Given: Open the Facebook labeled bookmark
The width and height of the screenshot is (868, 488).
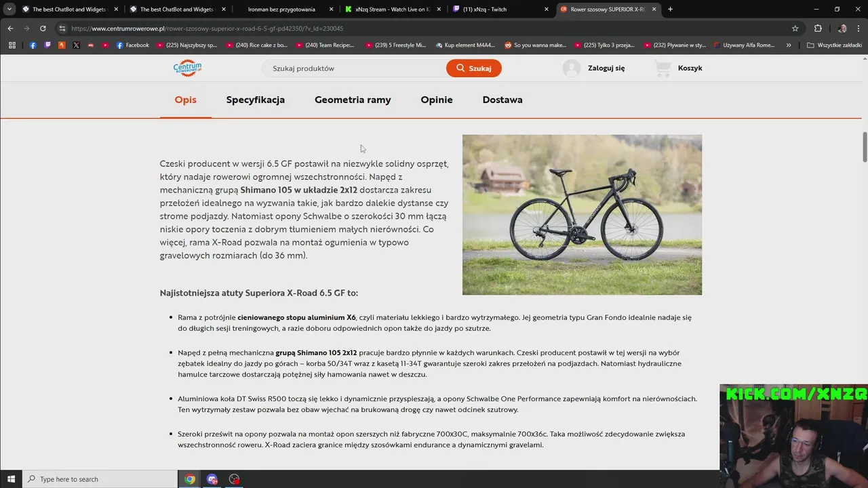Looking at the screenshot, I should tap(133, 45).
